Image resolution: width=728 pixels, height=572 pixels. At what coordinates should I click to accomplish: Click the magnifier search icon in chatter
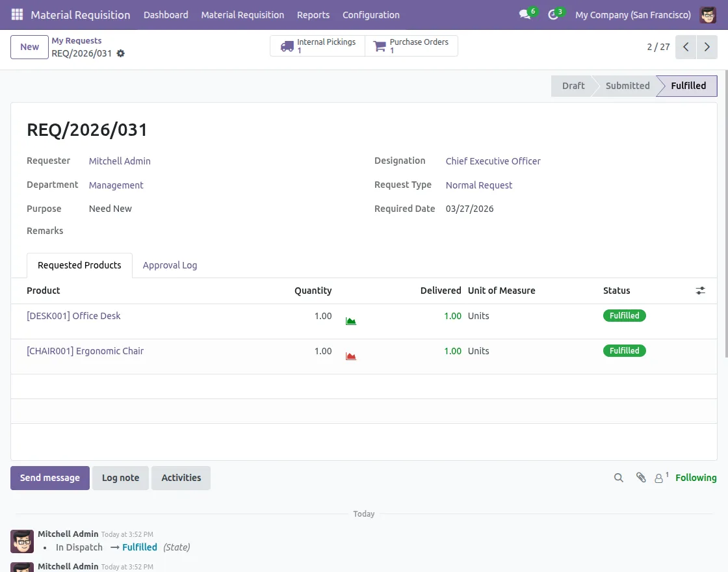[x=619, y=478]
